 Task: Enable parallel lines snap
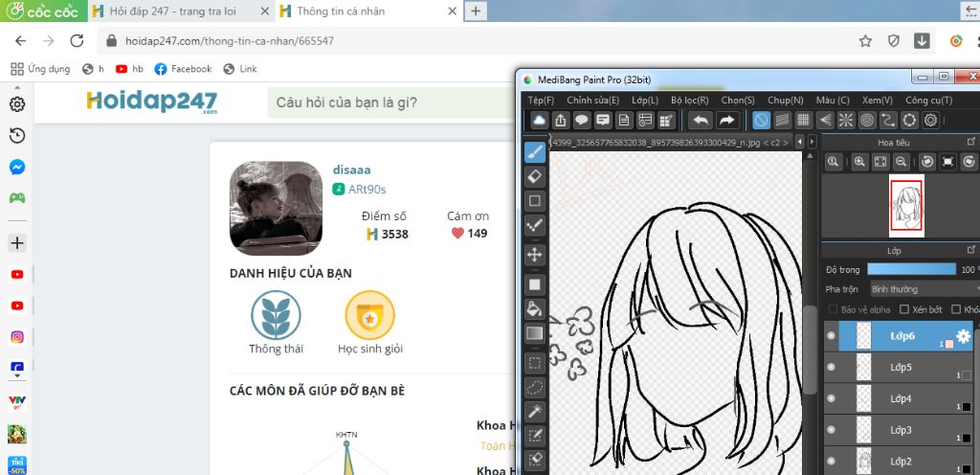(x=782, y=120)
